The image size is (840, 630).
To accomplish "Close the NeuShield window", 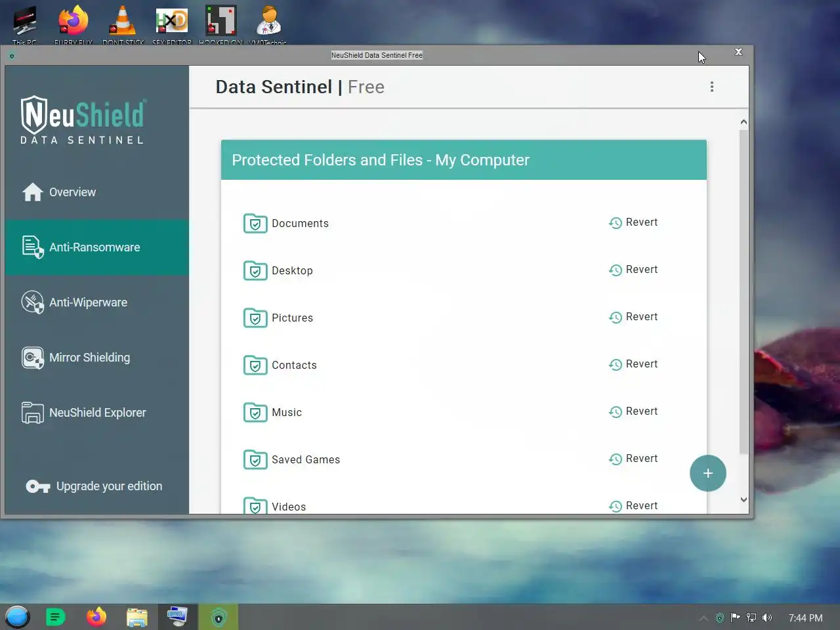I will pyautogui.click(x=738, y=52).
